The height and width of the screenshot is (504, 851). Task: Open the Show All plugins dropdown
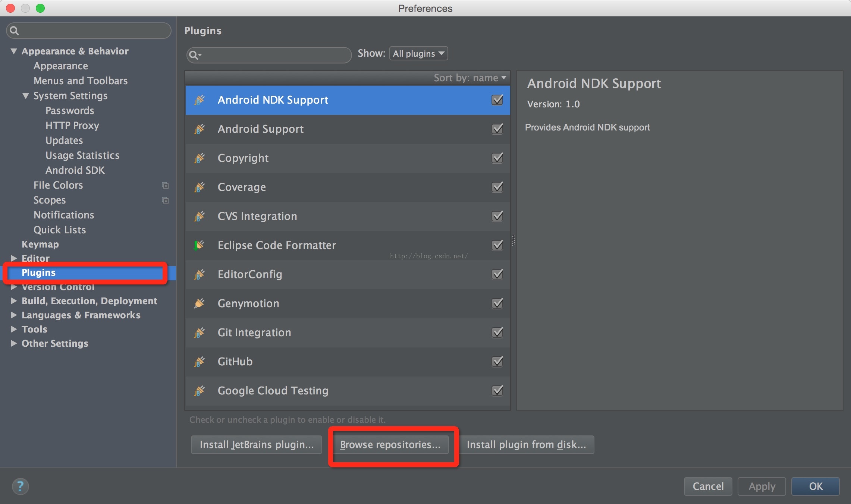(x=418, y=54)
